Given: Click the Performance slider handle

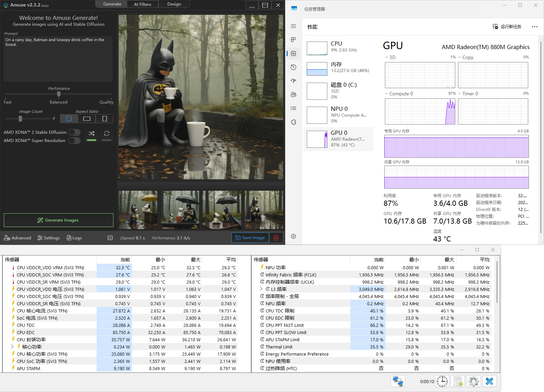Looking at the screenshot, I should pos(59,94).
